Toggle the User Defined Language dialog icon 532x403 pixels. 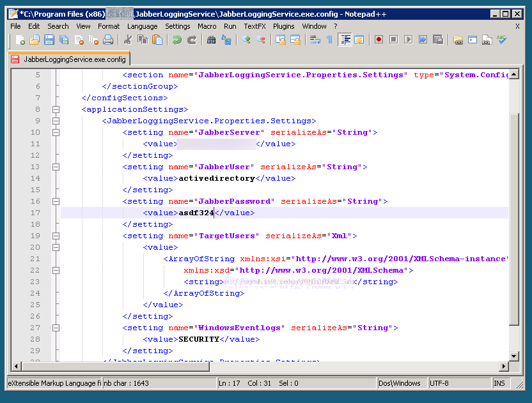click(359, 40)
